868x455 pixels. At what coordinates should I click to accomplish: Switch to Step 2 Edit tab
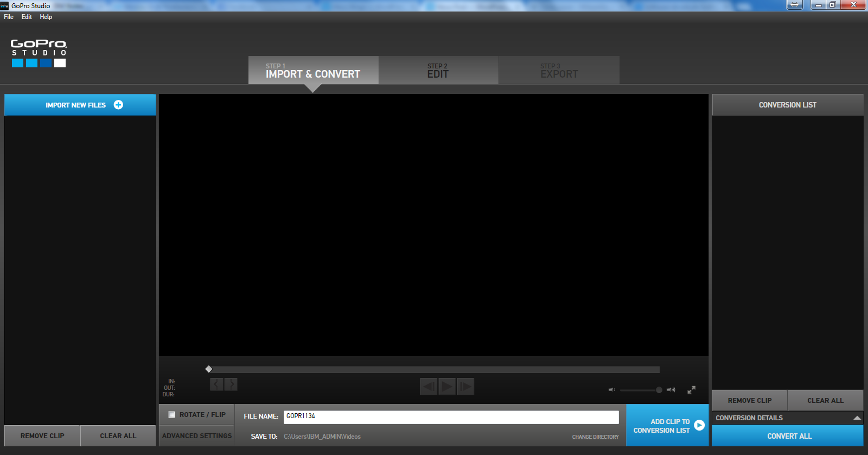tap(438, 71)
